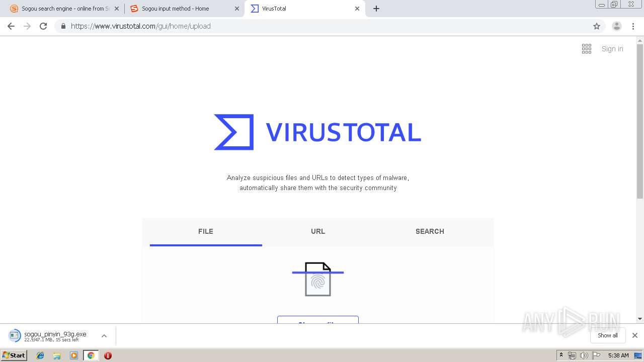Viewport: 644px width, 362px height.
Task: Open the SEARCH tab
Action: tap(430, 232)
